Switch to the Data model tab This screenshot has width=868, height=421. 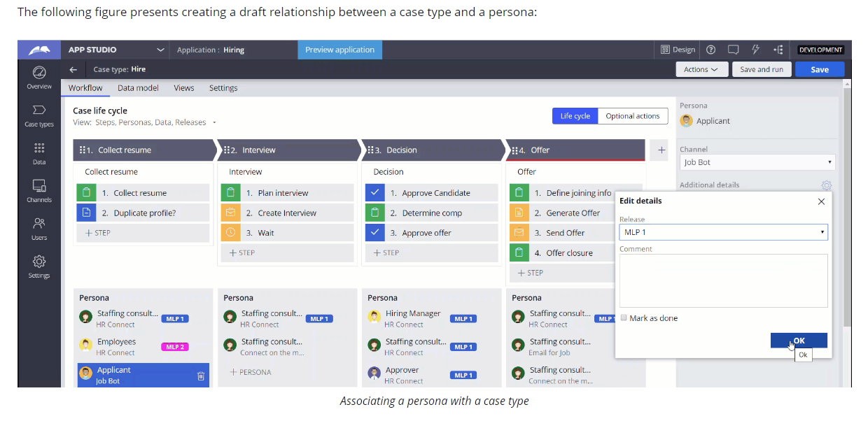pos(138,88)
